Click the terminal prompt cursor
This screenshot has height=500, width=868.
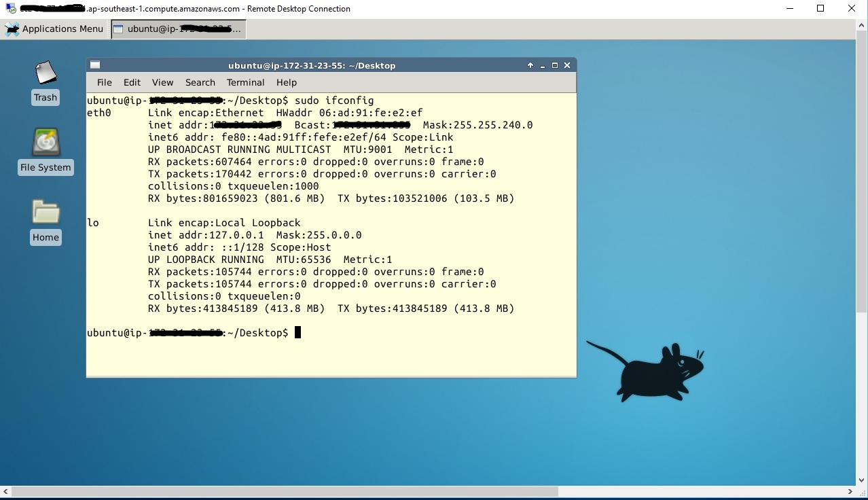(297, 333)
